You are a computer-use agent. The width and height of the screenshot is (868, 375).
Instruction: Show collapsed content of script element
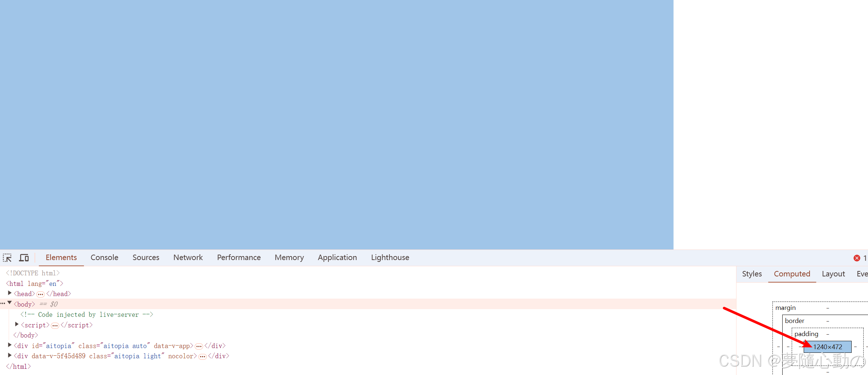coord(55,326)
